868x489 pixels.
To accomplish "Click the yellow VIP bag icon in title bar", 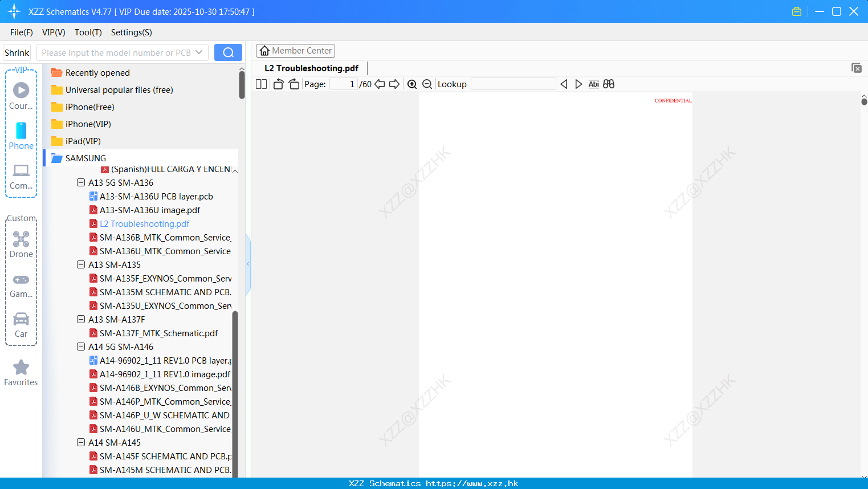I will click(797, 11).
